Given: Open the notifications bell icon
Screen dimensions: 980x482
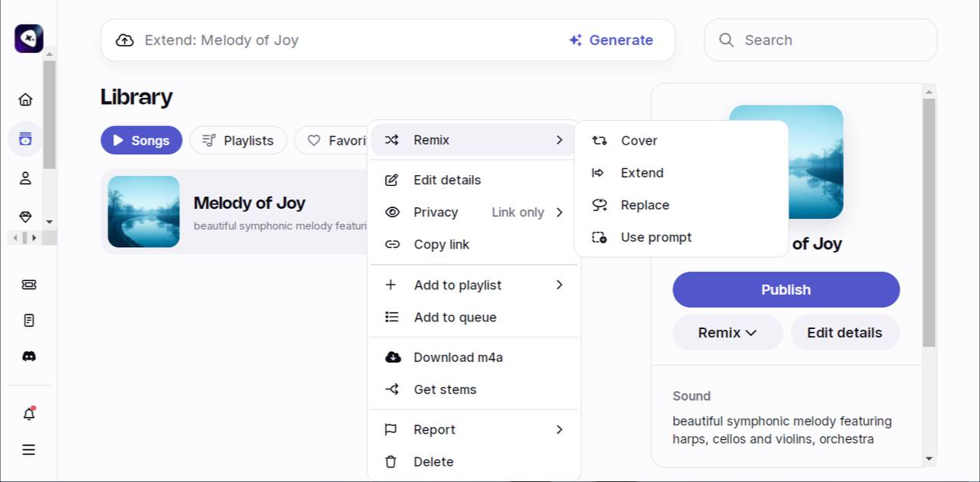Looking at the screenshot, I should coord(28,414).
